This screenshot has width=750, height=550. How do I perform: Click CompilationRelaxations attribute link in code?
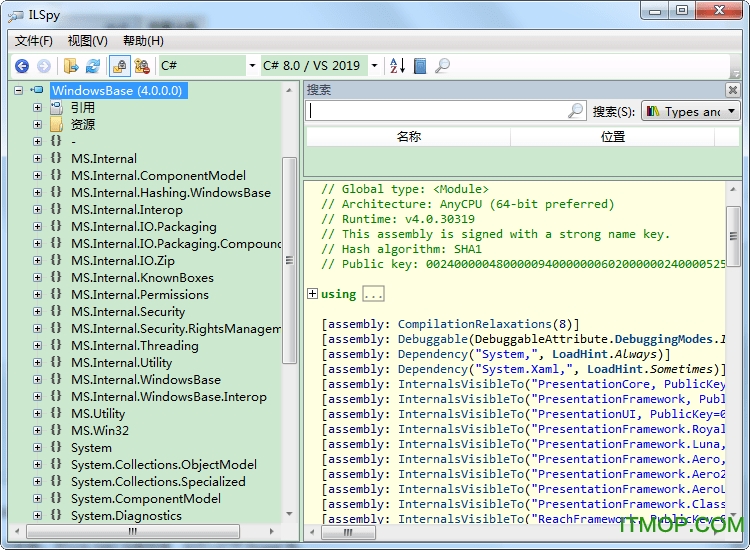coord(474,324)
